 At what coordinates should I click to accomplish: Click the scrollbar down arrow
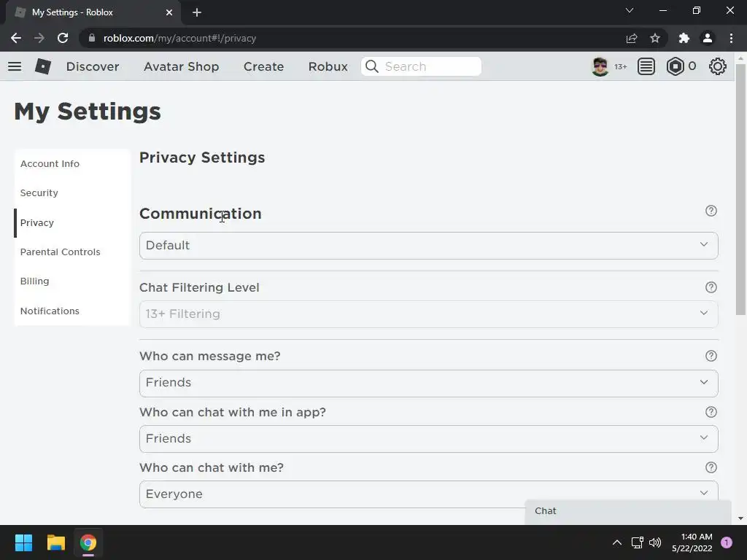[740, 518]
